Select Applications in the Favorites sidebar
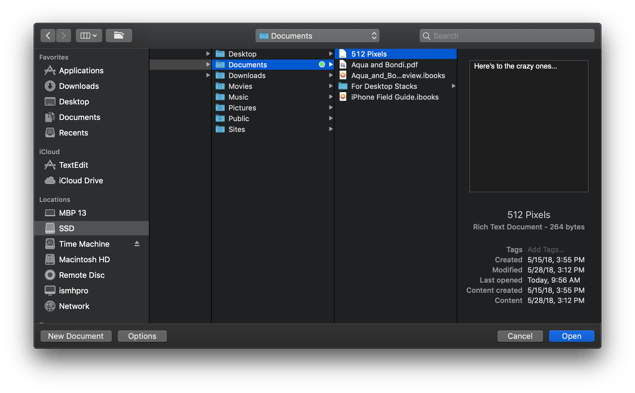The width and height of the screenshot is (635, 393). tap(92, 70)
